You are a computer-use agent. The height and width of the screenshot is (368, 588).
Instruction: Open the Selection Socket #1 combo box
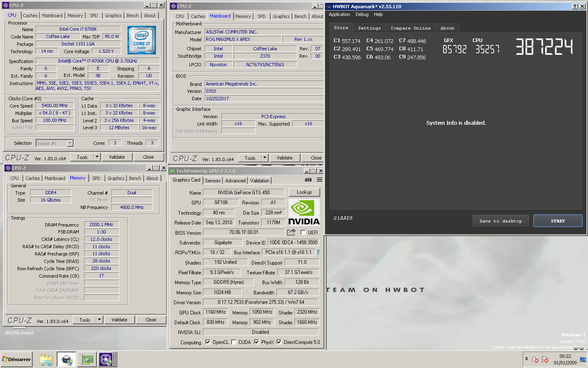54,143
